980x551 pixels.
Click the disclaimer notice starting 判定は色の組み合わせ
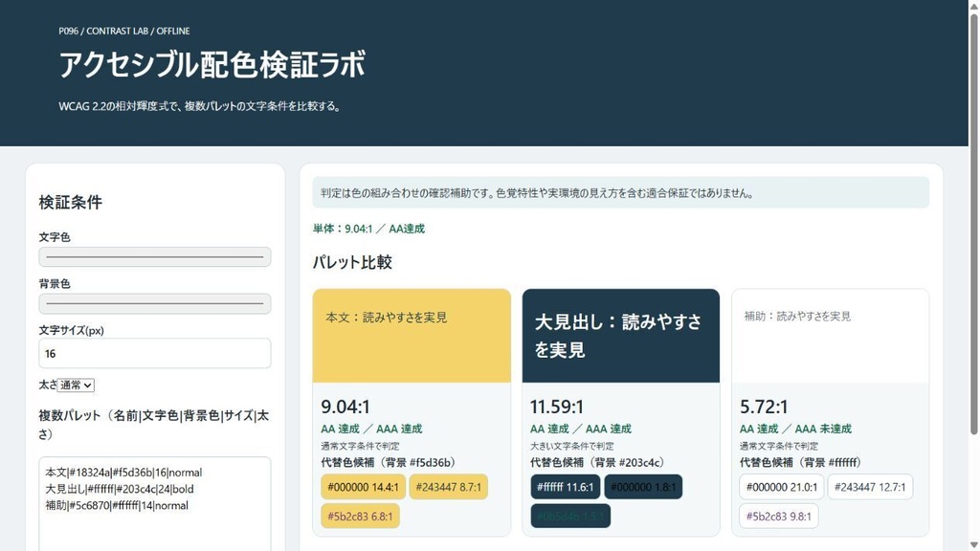click(x=620, y=193)
